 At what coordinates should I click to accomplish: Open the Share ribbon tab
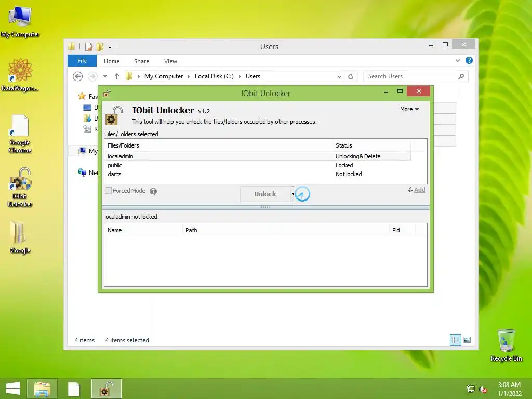coord(141,61)
